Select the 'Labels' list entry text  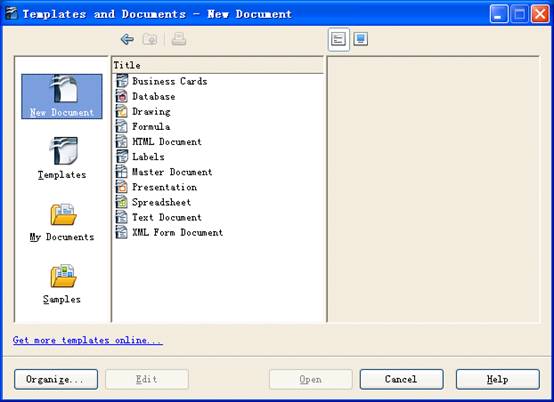pos(148,157)
